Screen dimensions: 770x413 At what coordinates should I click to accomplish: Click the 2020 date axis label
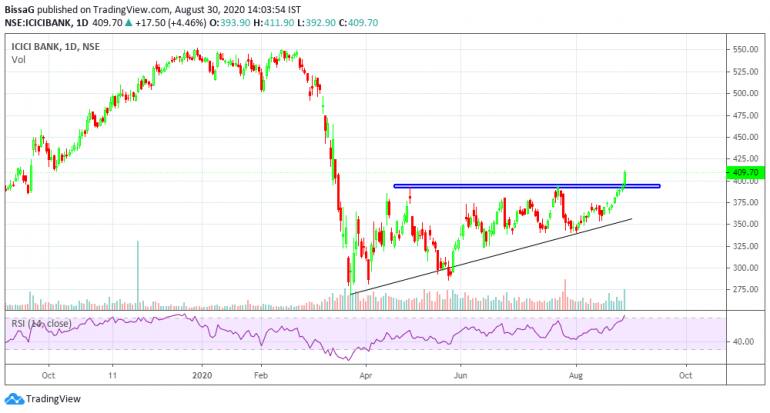click(x=202, y=376)
